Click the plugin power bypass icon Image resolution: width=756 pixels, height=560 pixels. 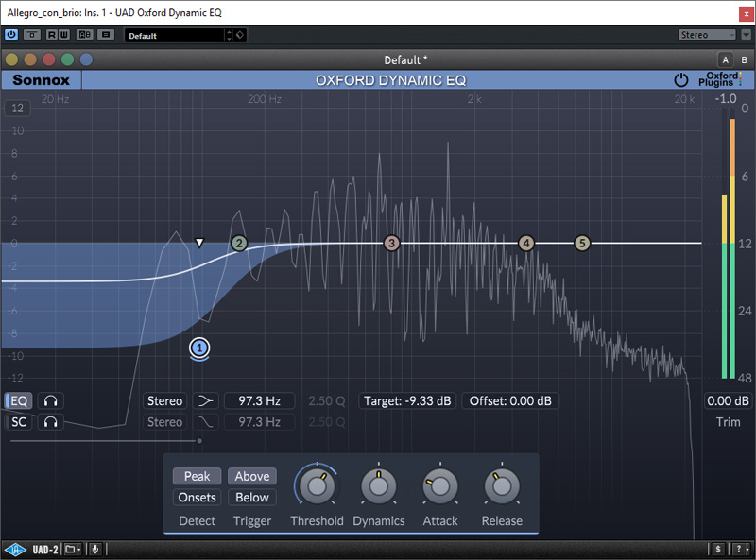coord(680,80)
